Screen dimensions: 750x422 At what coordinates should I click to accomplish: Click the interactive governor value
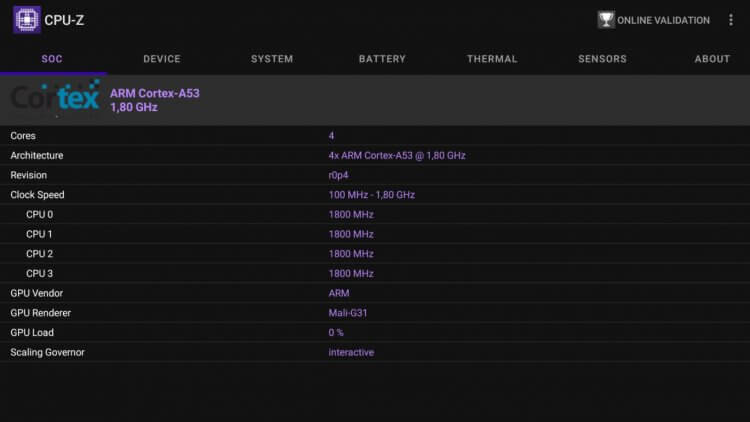[351, 352]
